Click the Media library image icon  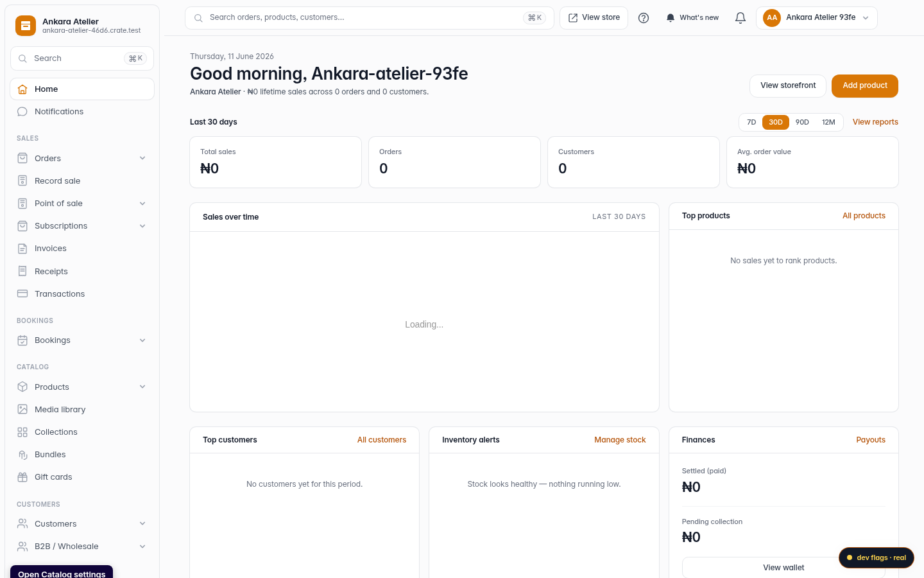coord(22,409)
